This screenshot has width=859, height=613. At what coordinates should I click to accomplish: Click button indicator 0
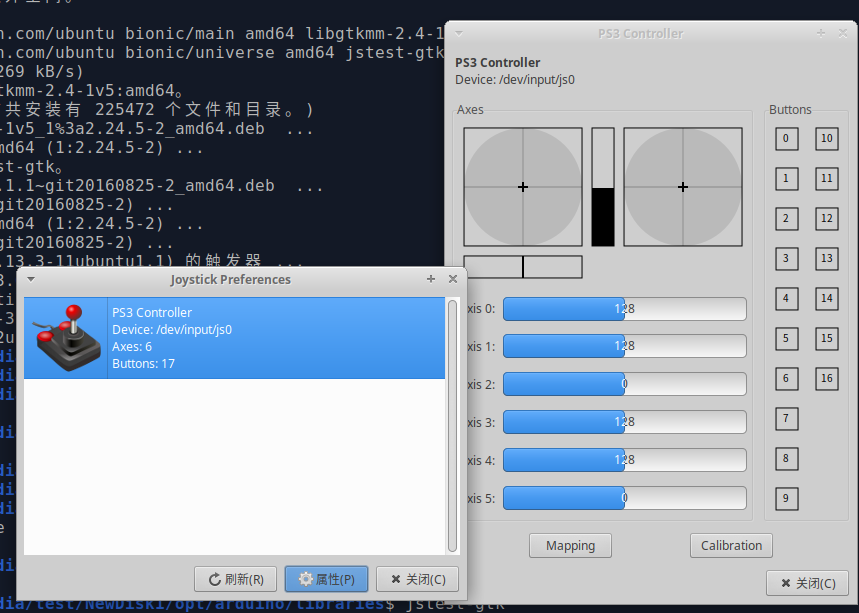787,139
